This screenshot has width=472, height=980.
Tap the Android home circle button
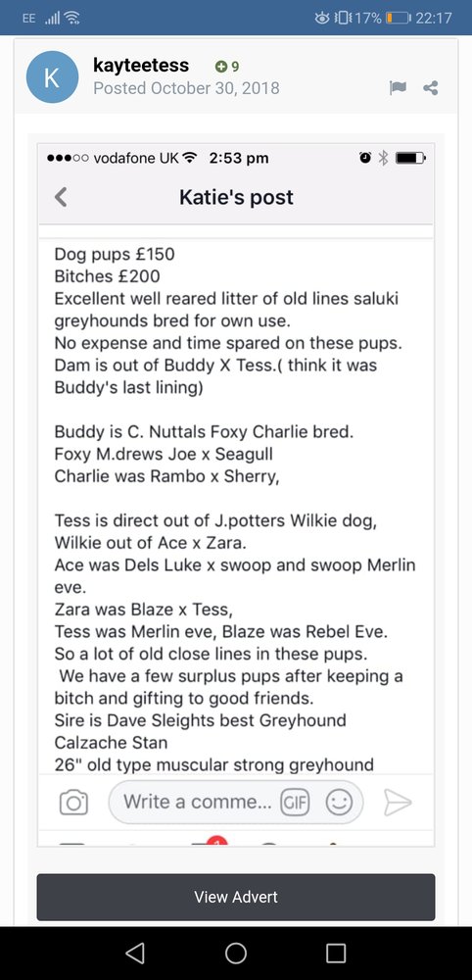pyautogui.click(x=235, y=954)
